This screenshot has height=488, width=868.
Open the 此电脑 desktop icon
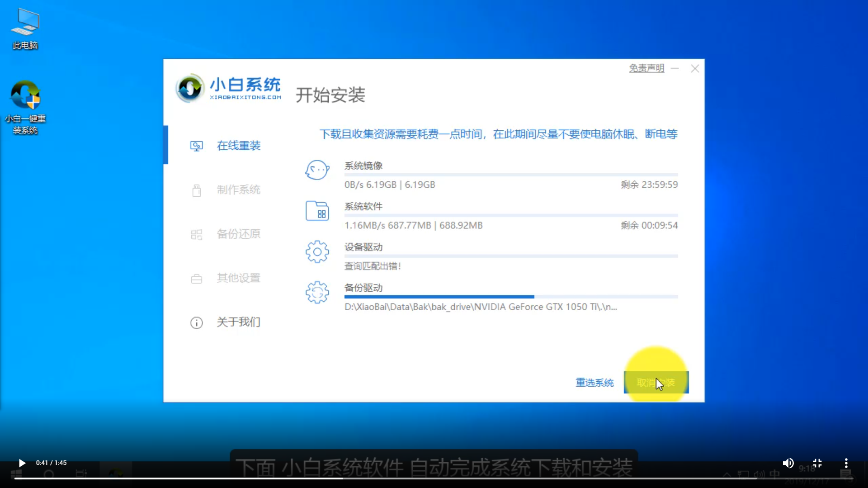click(x=25, y=28)
